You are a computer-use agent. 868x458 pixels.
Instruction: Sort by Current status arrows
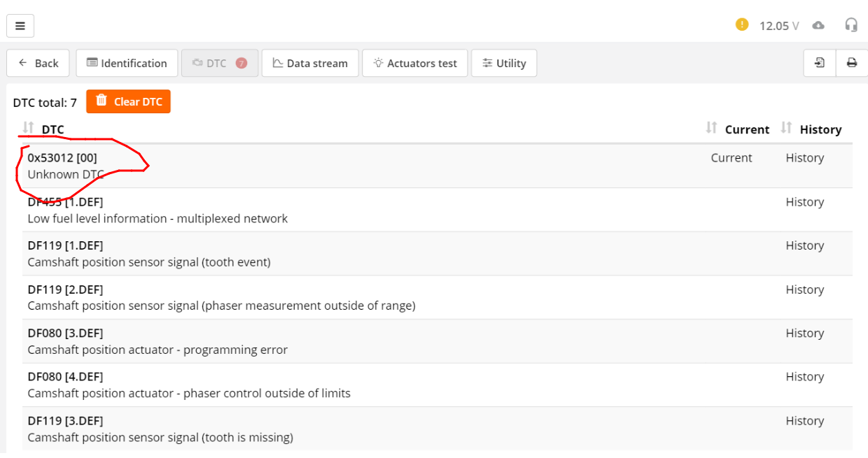tap(712, 128)
